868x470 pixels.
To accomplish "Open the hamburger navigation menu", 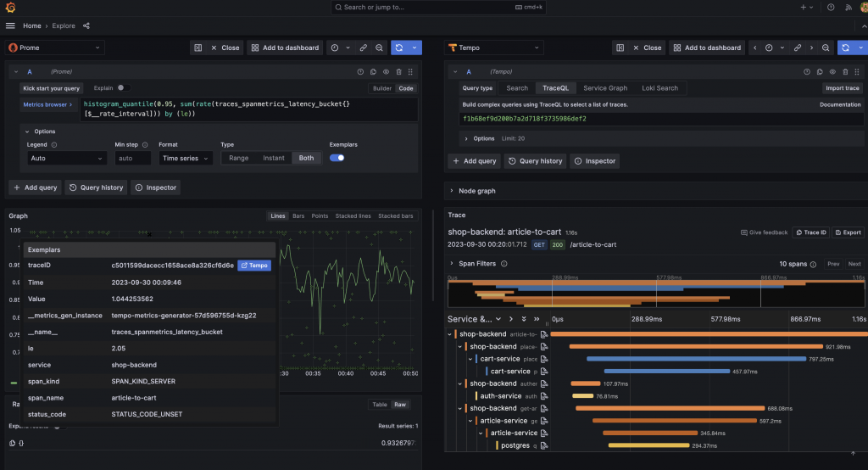I will 10,25.
